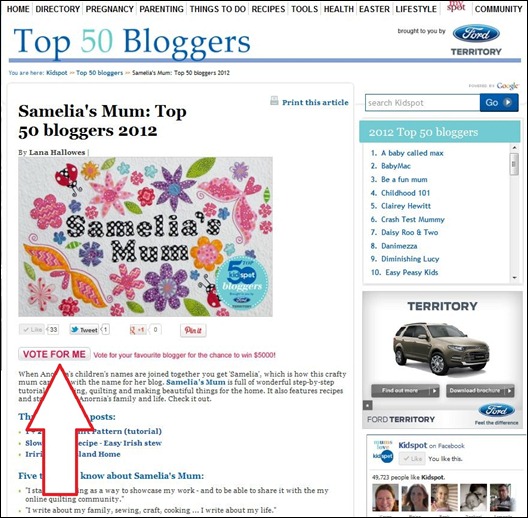Click the bloggers list scroll down arrow
Screen dimensions: 528x518
[514, 278]
